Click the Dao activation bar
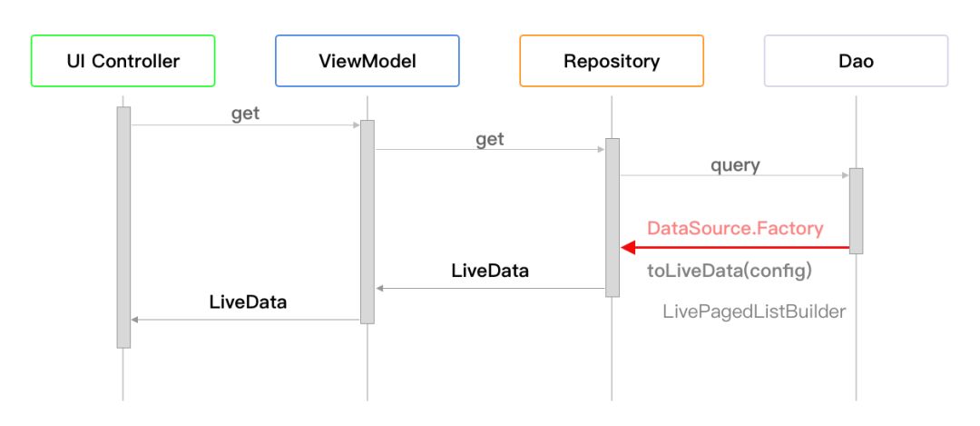The image size is (980, 426). click(x=857, y=211)
